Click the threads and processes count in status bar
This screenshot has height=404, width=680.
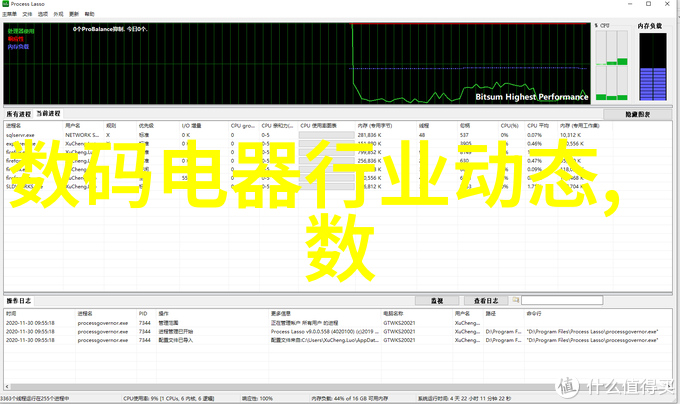(35, 398)
